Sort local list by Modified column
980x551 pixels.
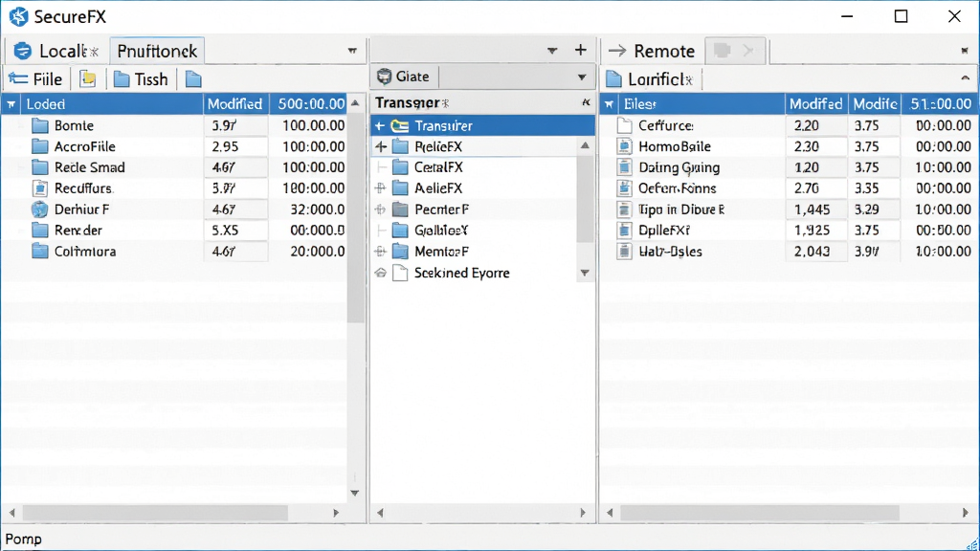[235, 104]
